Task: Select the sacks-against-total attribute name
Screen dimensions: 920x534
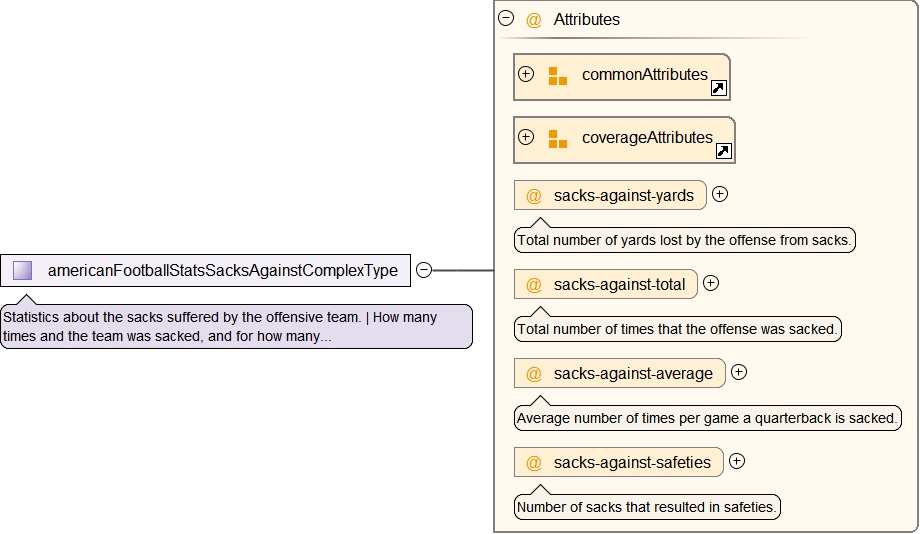Action: (619, 284)
